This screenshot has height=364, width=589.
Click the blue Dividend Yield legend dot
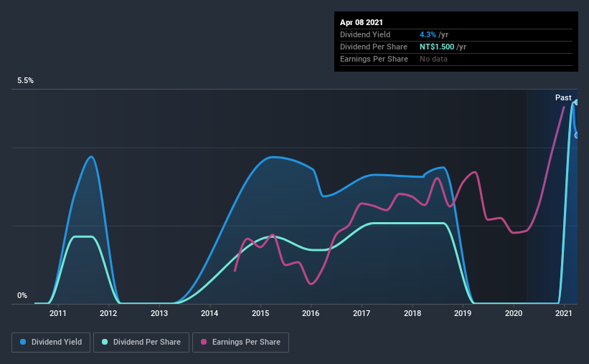[x=23, y=342]
